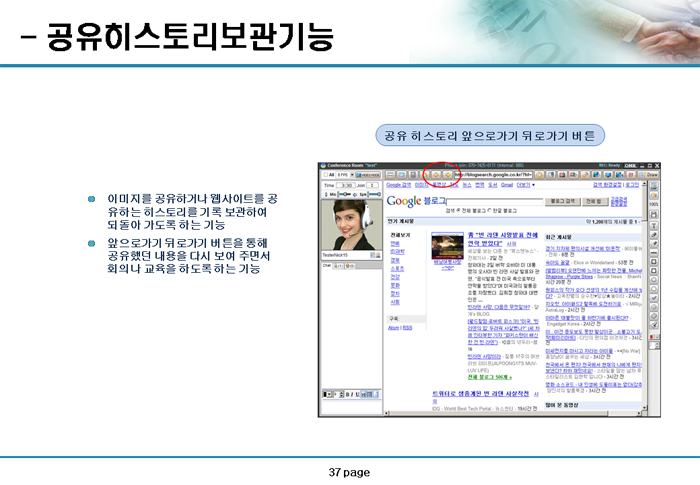Adjust the Spk volume slider

pyautogui.click(x=374, y=194)
